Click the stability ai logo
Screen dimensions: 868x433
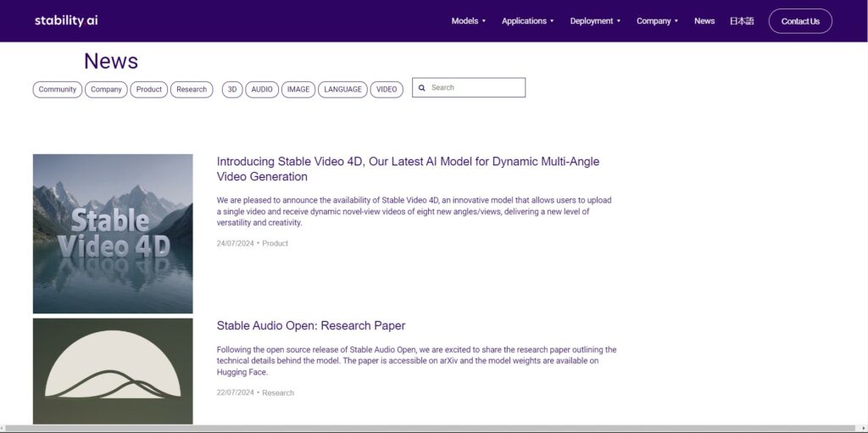[66, 20]
